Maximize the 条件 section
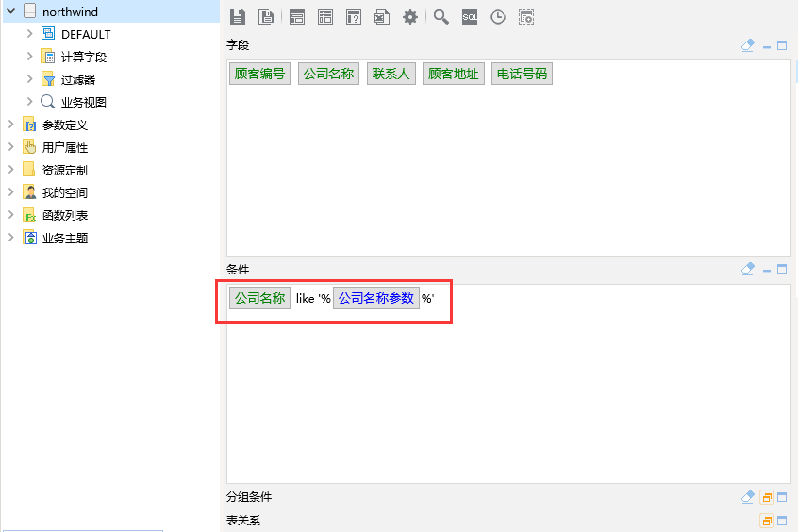798x532 pixels. pos(782,269)
